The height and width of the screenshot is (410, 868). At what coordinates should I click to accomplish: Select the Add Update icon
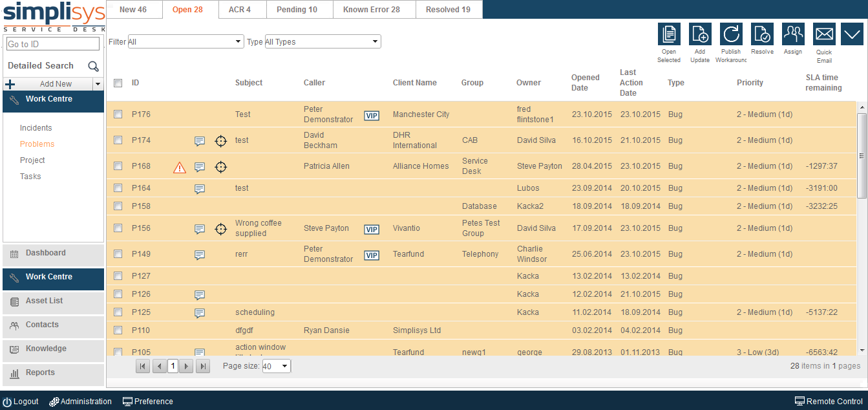point(700,34)
